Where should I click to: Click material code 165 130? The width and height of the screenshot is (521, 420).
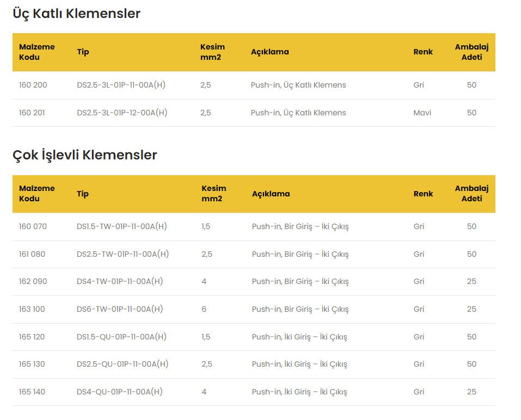coord(32,364)
